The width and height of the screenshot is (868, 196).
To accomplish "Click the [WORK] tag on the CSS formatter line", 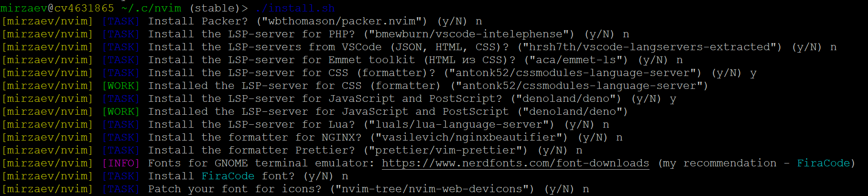I will 121,86.
